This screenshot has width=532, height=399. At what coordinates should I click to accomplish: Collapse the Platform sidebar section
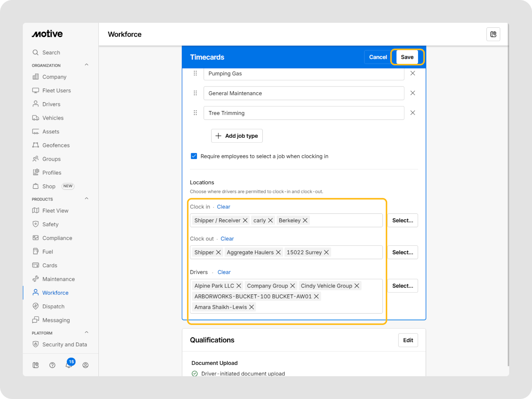[x=86, y=332]
